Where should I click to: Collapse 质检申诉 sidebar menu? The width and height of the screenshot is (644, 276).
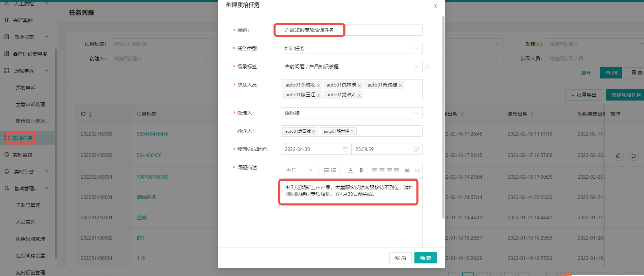(x=27, y=71)
